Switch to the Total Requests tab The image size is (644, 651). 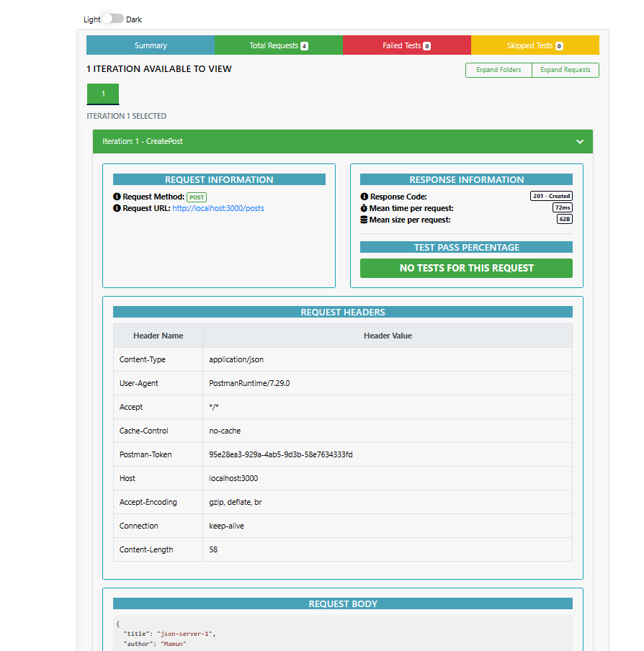pos(278,45)
